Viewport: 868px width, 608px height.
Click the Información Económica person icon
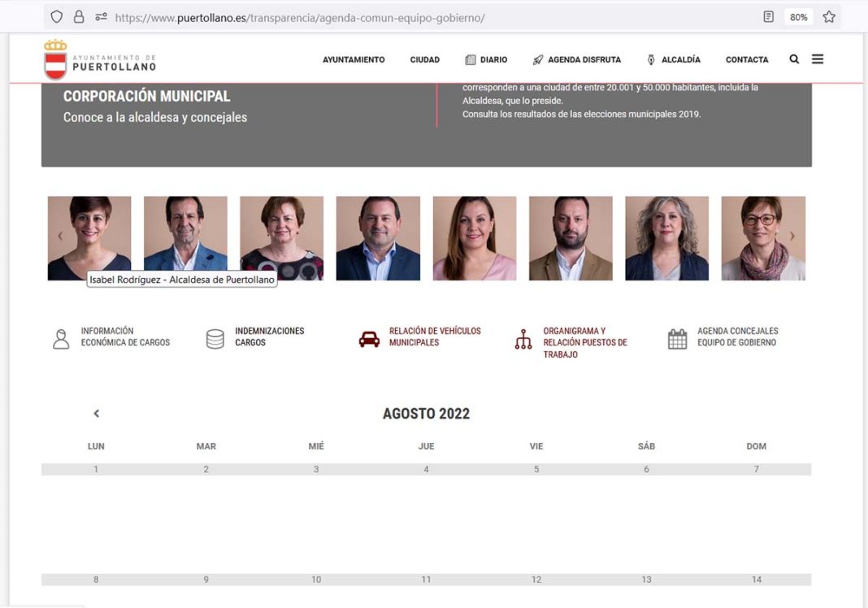(x=61, y=339)
